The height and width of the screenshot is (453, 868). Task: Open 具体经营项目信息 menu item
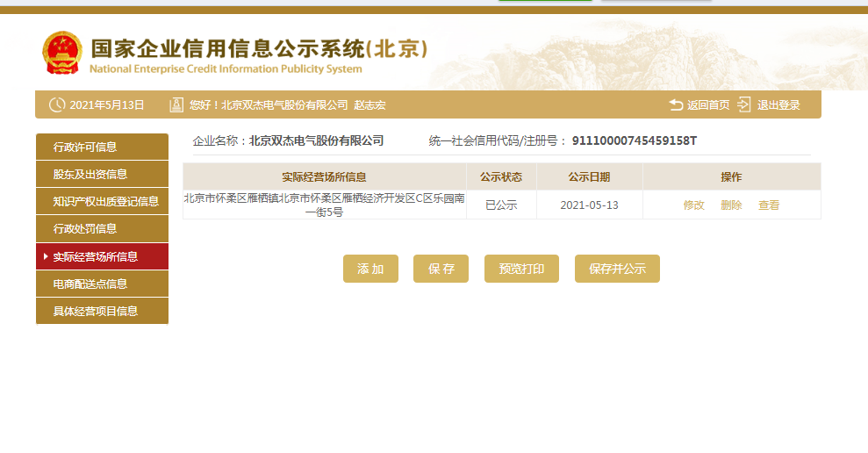pos(102,311)
